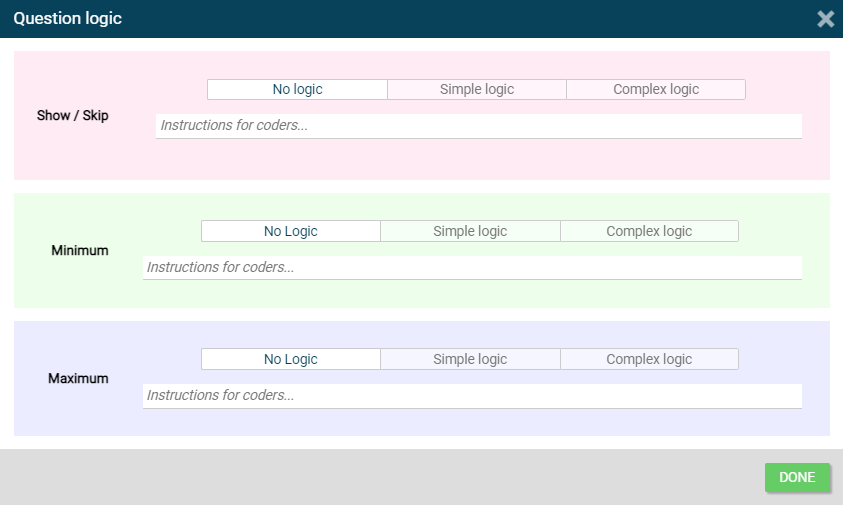Viewport: 843px width, 505px height.
Task: Click the Show / Skip section label
Action: [73, 116]
